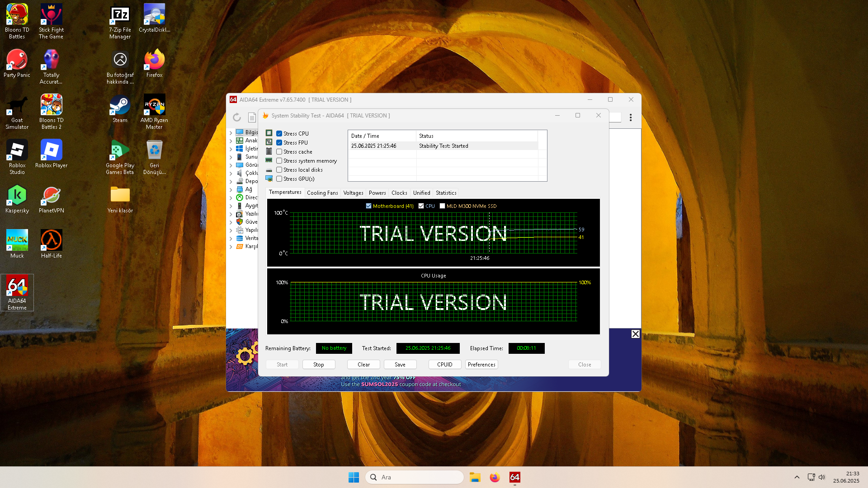Launch Steam desktop shortcut

[120, 108]
